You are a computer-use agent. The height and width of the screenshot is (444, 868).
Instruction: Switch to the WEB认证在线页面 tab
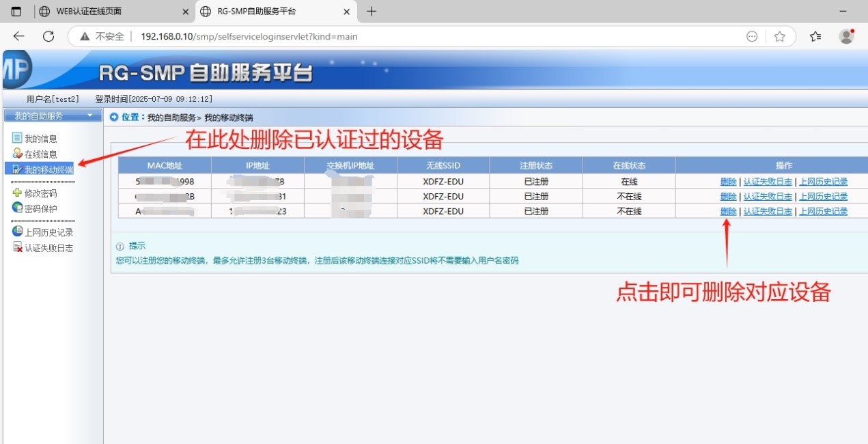113,12
